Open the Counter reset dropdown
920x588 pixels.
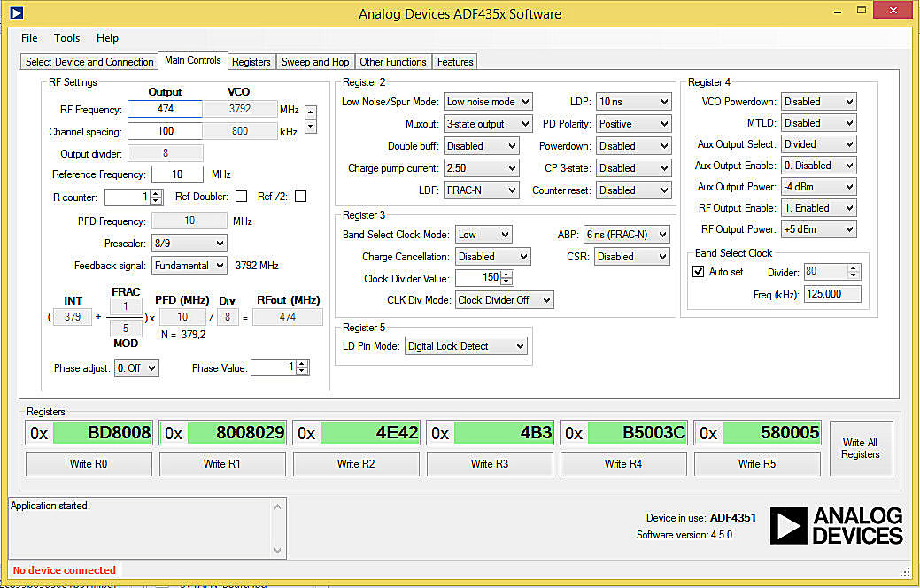point(634,190)
